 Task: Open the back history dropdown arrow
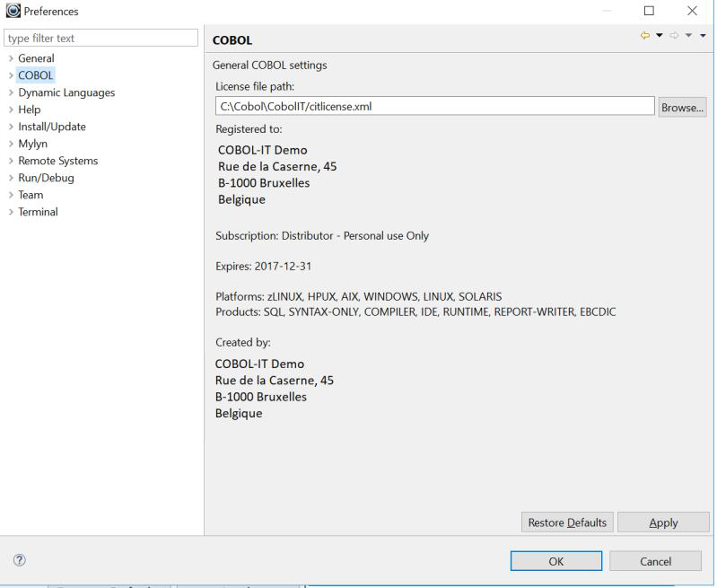660,35
